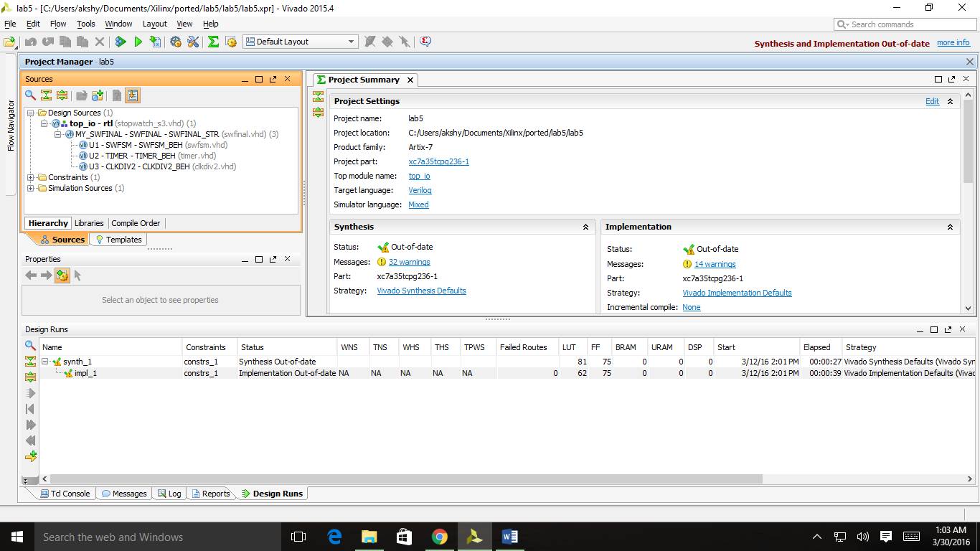The image size is (980, 551).
Task: Collapse the top_io - rtl tree node
Action: 44,123
